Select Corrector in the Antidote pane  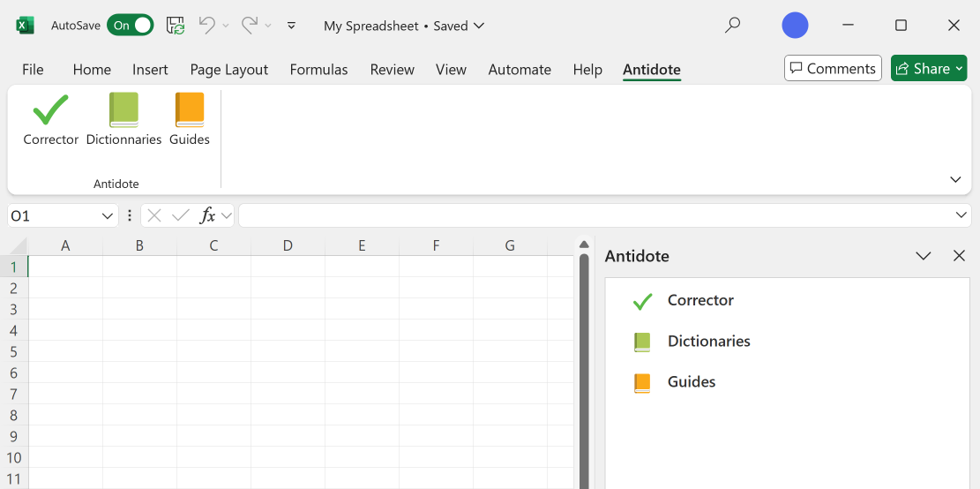tap(699, 301)
